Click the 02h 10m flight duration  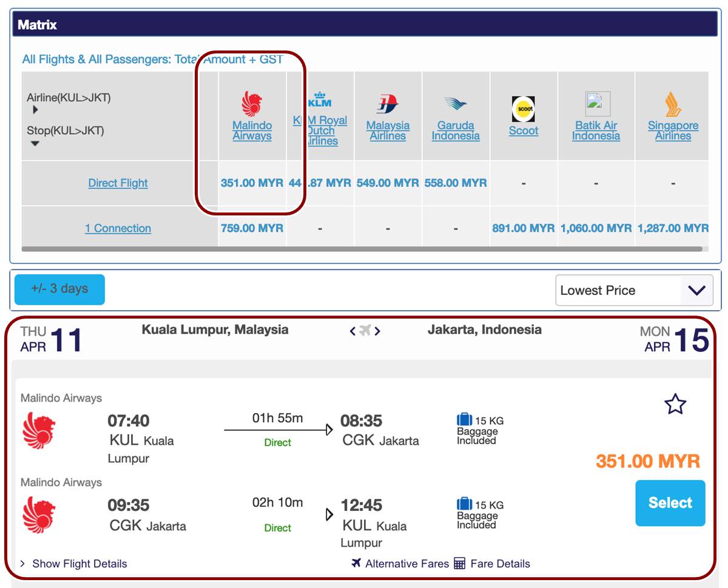pyautogui.click(x=277, y=502)
